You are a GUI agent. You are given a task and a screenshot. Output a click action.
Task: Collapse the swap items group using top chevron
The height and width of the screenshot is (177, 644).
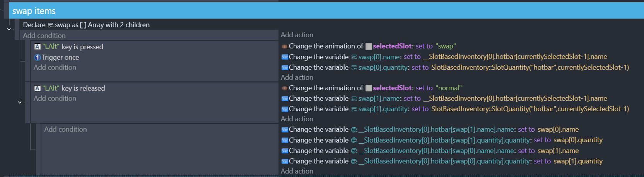(9, 29)
